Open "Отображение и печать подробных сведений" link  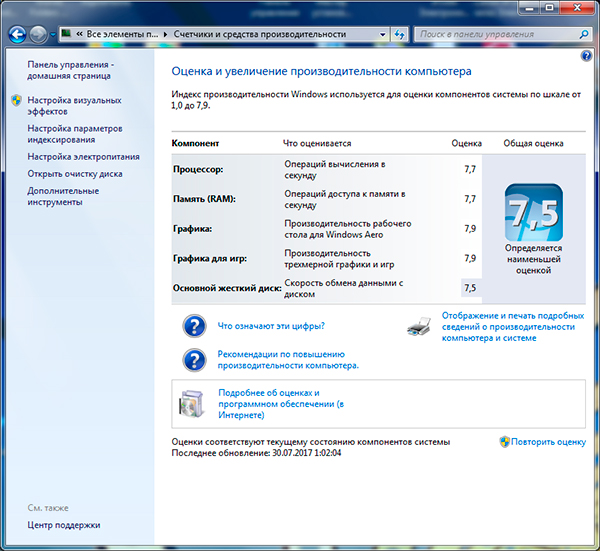pyautogui.click(x=513, y=327)
